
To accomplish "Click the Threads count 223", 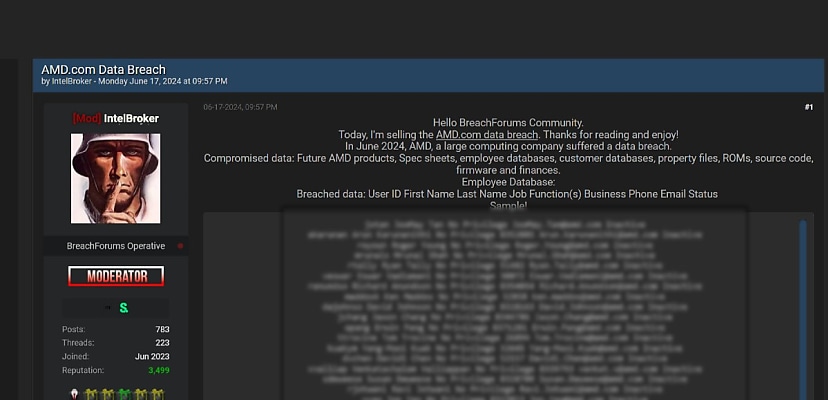I will (x=163, y=343).
